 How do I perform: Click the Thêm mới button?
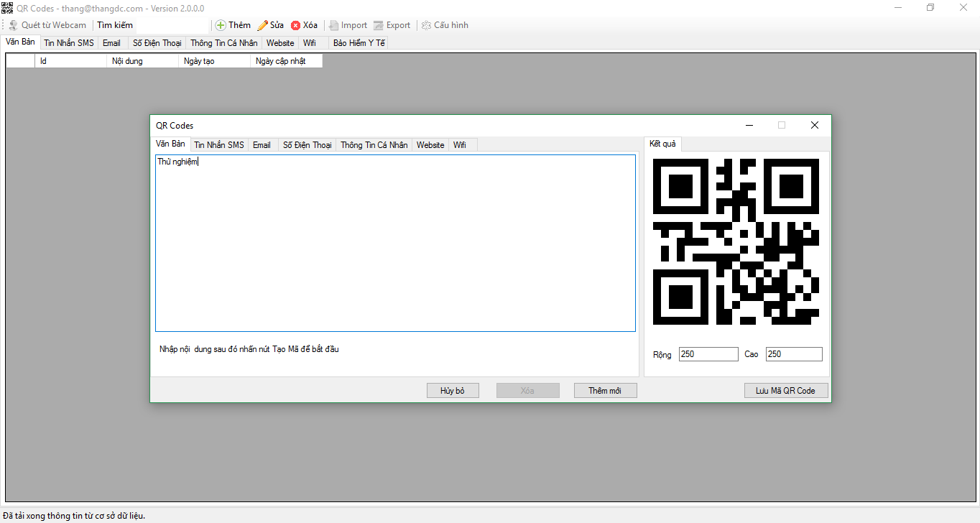click(x=605, y=390)
